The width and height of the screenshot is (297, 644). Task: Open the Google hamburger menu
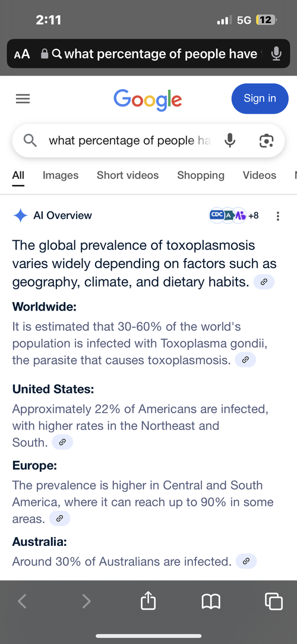(x=23, y=99)
